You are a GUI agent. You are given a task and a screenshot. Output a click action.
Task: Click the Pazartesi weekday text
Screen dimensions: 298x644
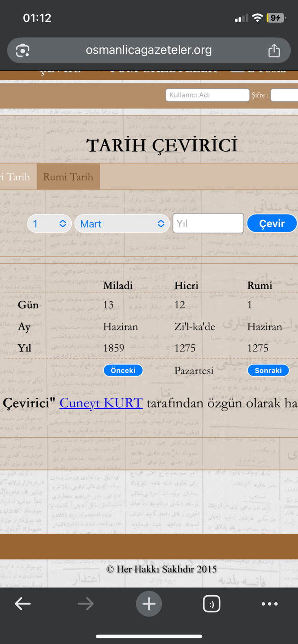click(x=194, y=370)
